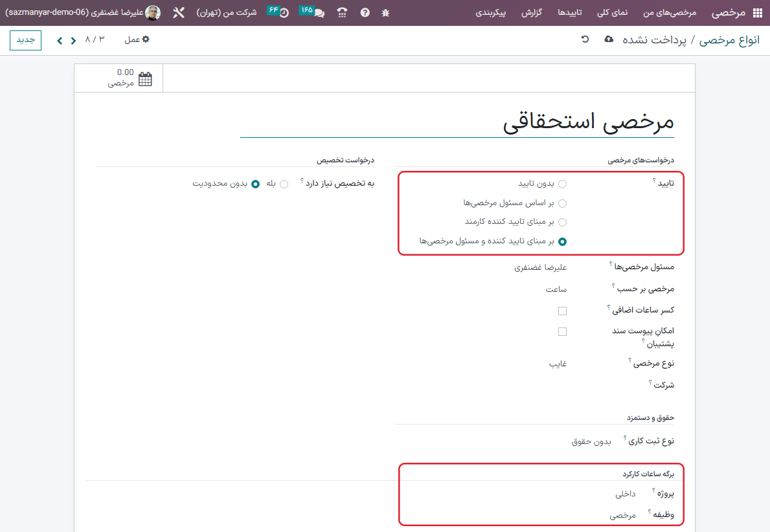Click the tools wrench icon in topbar
This screenshot has width=770, height=532.
[x=179, y=12]
